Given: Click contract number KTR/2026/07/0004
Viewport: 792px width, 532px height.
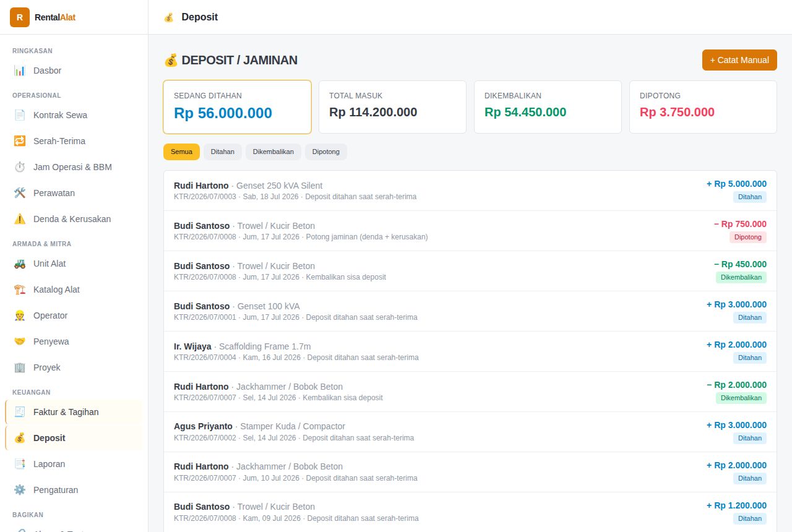Looking at the screenshot, I should [x=205, y=358].
